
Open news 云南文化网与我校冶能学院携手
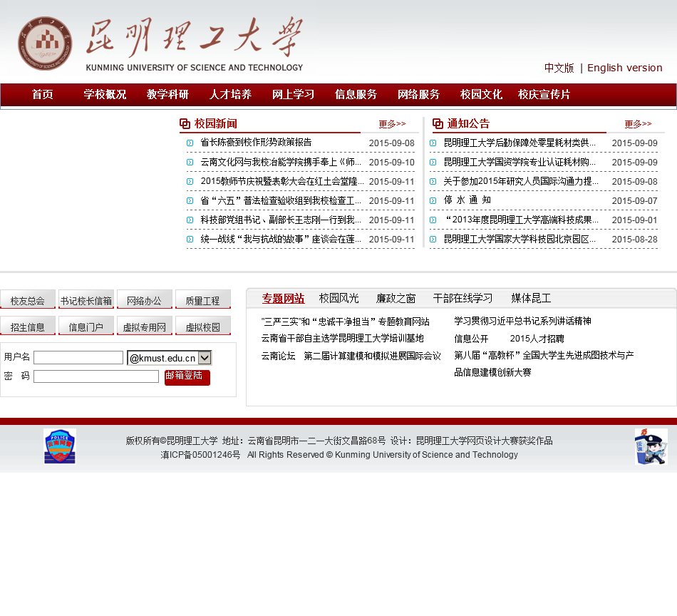pyautogui.click(x=281, y=162)
